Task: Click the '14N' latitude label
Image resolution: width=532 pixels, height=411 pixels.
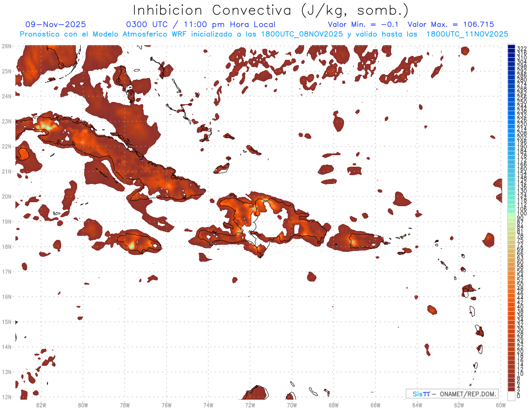Action: 6,347
